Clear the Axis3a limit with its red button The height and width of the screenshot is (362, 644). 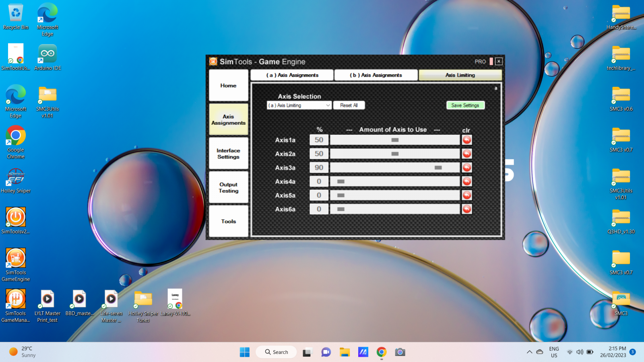467,168
